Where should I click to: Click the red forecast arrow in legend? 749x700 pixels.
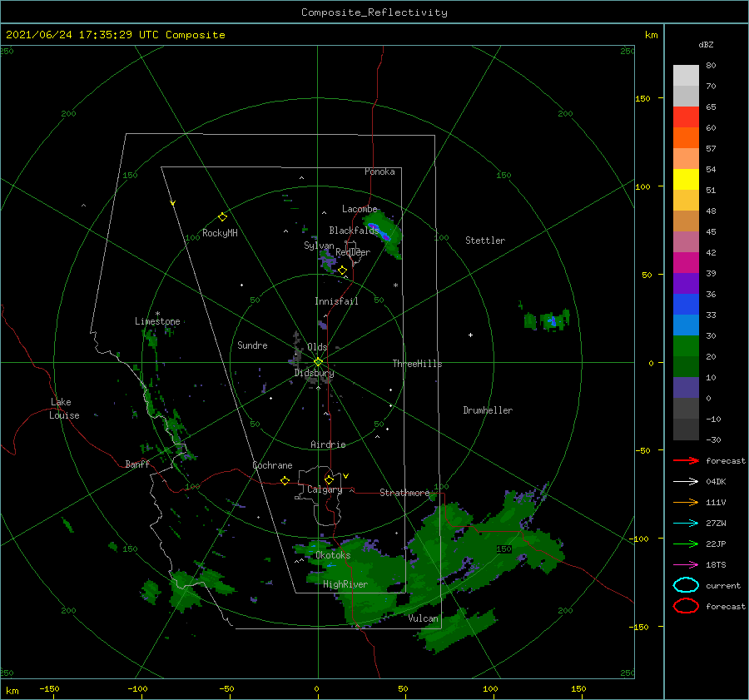[686, 460]
